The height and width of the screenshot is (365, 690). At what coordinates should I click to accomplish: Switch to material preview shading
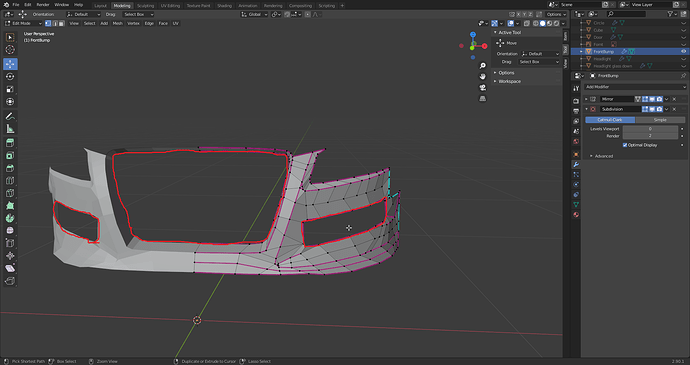tap(550, 23)
